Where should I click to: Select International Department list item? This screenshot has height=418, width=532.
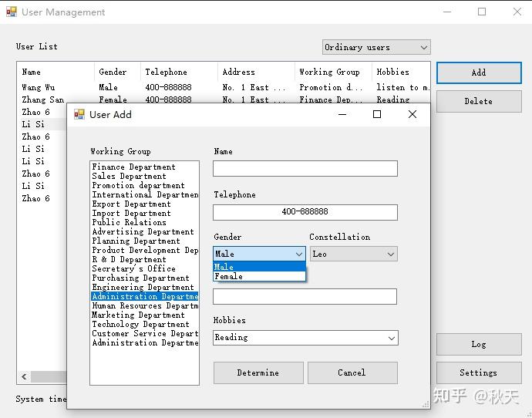[x=144, y=195]
